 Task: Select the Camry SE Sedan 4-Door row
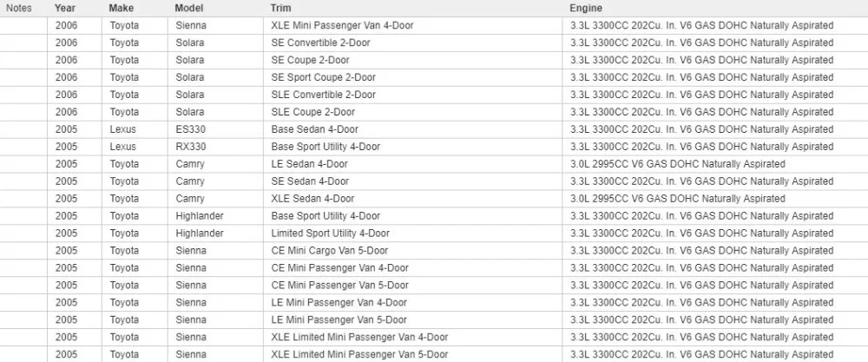click(434, 181)
